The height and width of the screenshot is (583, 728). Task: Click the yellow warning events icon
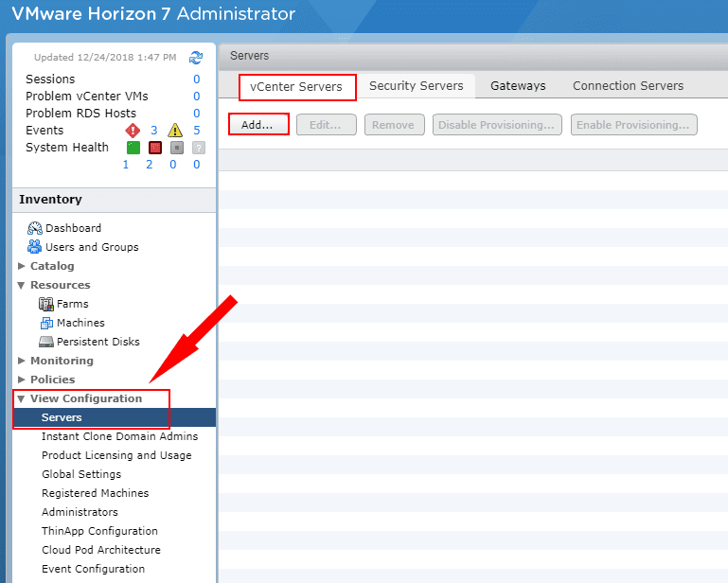point(175,130)
